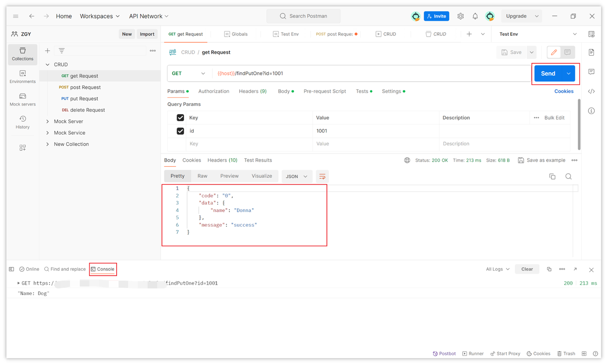Copy response body with copy icon

552,176
